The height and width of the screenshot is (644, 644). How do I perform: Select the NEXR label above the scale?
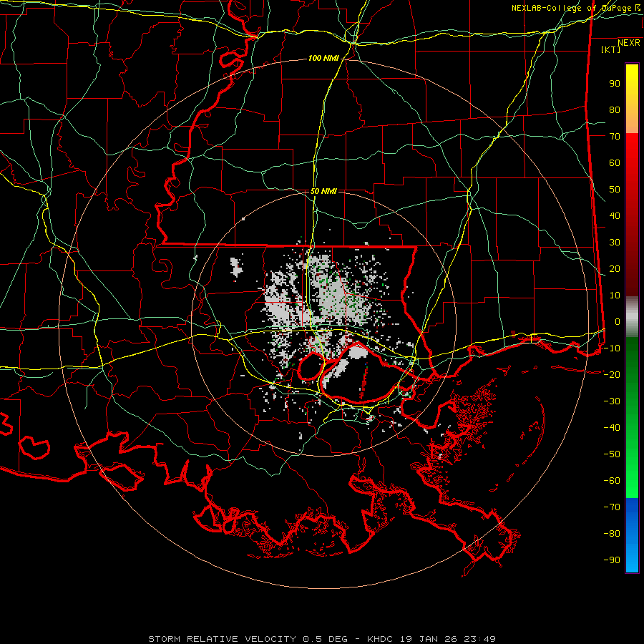[x=628, y=43]
